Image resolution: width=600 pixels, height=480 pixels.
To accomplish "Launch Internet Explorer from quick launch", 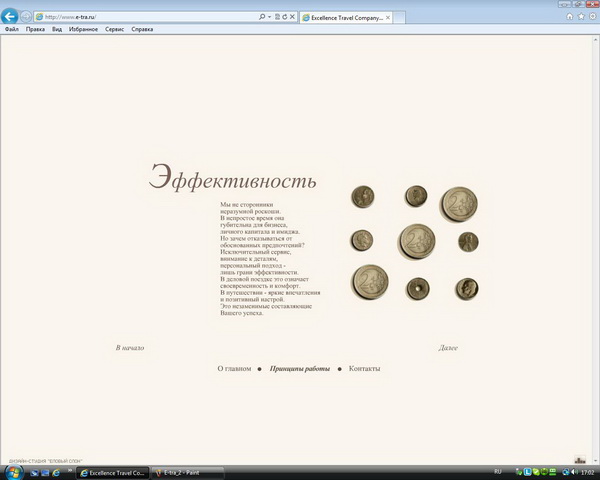I will pos(56,473).
